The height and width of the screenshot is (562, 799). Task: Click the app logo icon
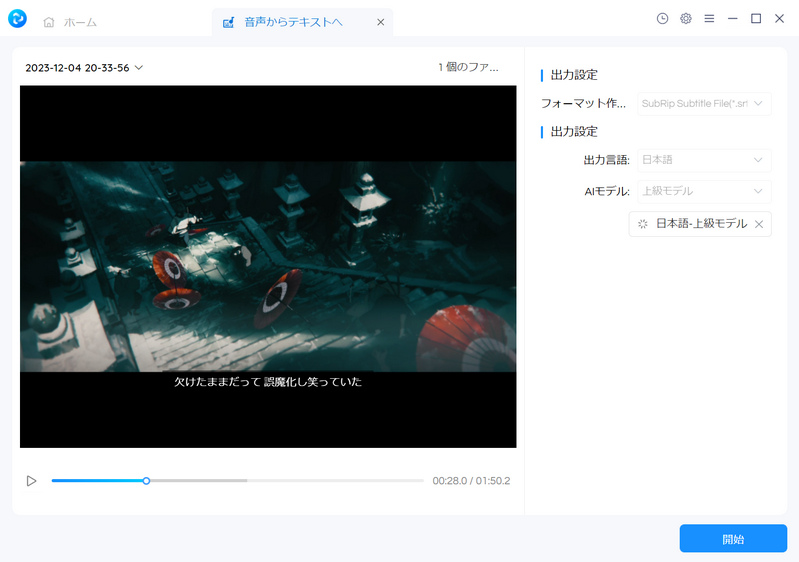click(x=17, y=19)
